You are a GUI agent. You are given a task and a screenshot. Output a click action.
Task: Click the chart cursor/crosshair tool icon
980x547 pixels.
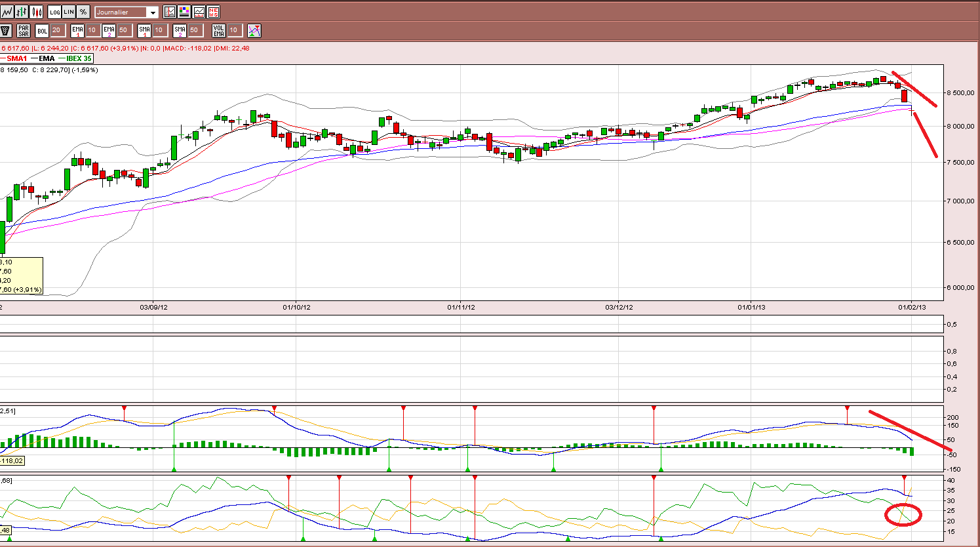[170, 12]
